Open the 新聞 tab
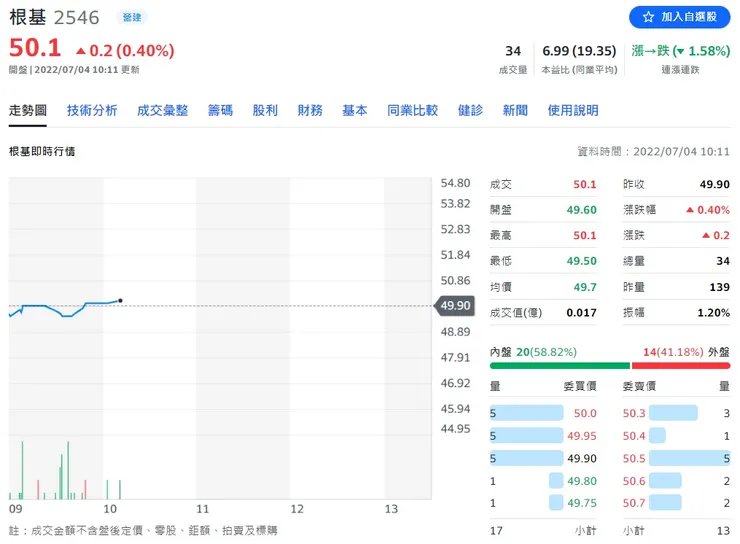This screenshot has height=544, width=740. [515, 111]
